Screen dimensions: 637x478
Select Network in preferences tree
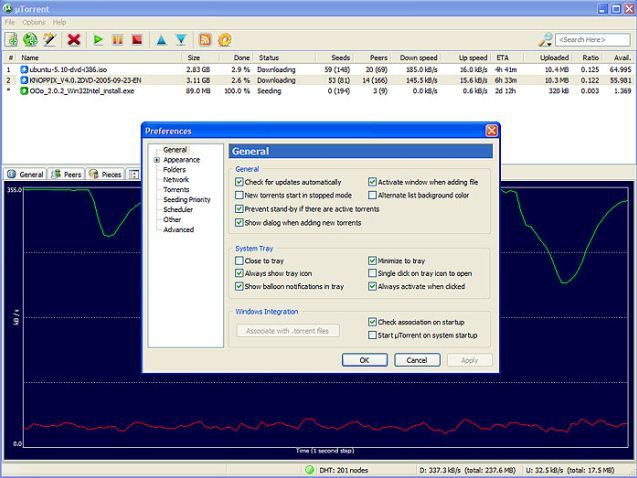(x=176, y=180)
